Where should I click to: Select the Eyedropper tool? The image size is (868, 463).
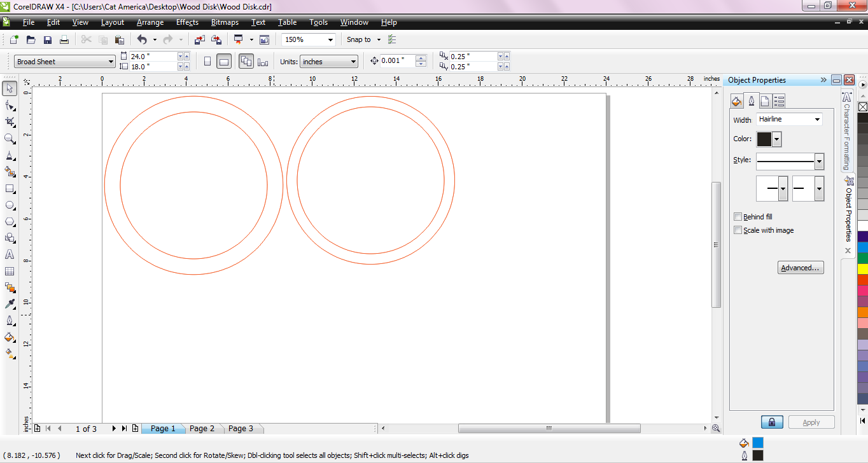9,303
